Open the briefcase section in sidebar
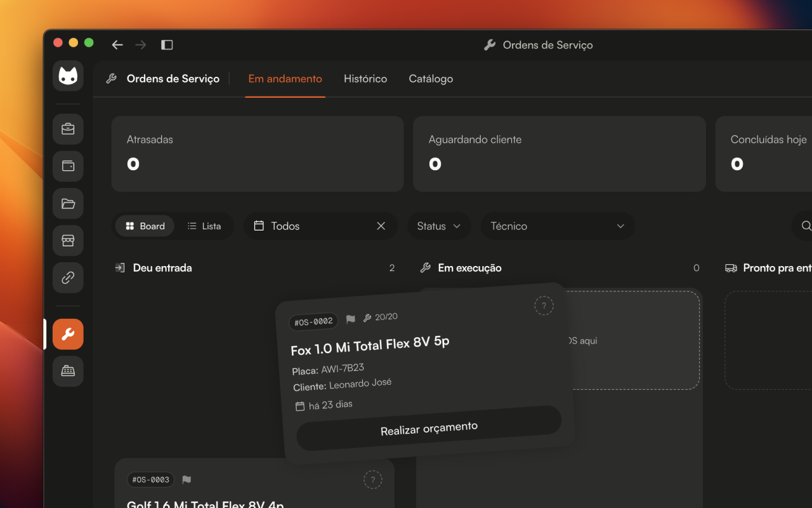The width and height of the screenshot is (812, 508). pyautogui.click(x=68, y=129)
